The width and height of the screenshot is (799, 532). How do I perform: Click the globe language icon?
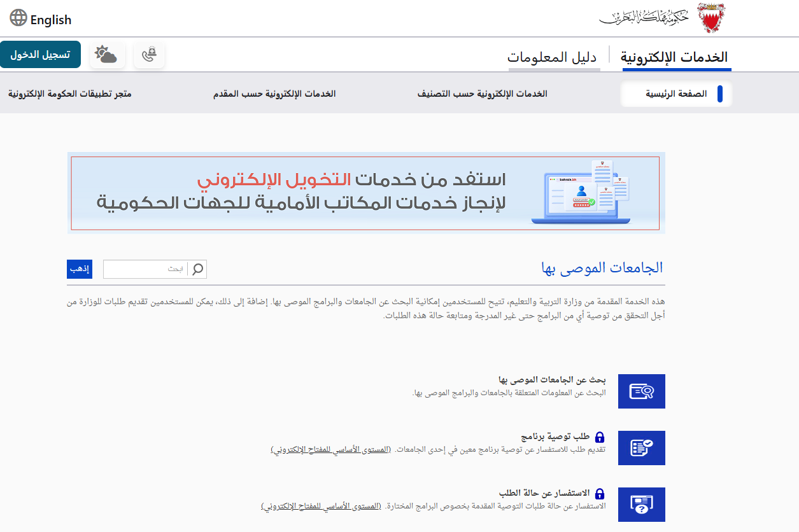click(x=19, y=18)
